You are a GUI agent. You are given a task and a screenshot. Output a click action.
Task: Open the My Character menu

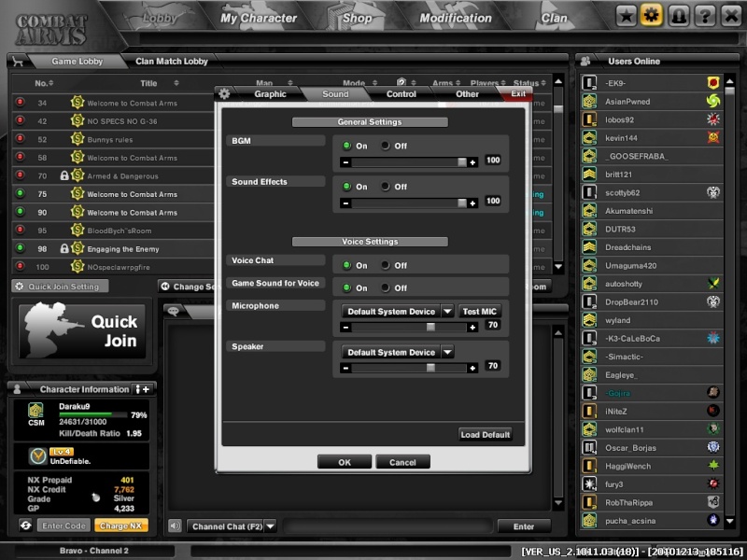[259, 18]
